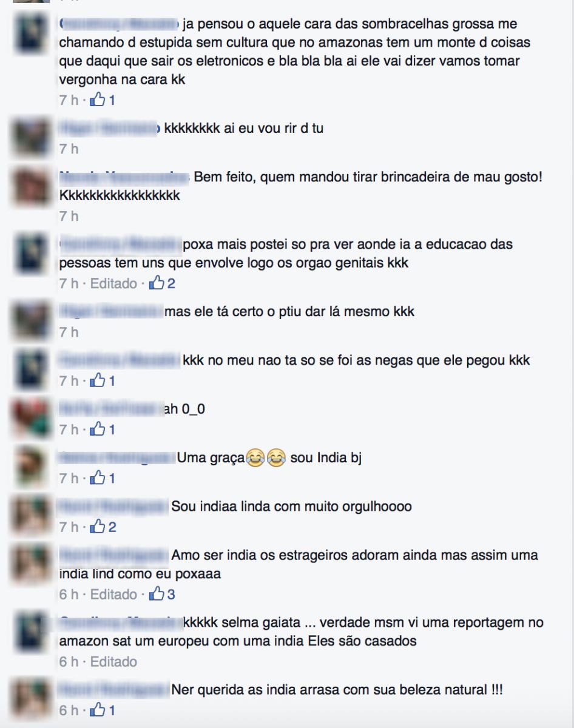
Task: Click the like icon under the 'as negas que ele pegou' comment
Action: (x=97, y=381)
